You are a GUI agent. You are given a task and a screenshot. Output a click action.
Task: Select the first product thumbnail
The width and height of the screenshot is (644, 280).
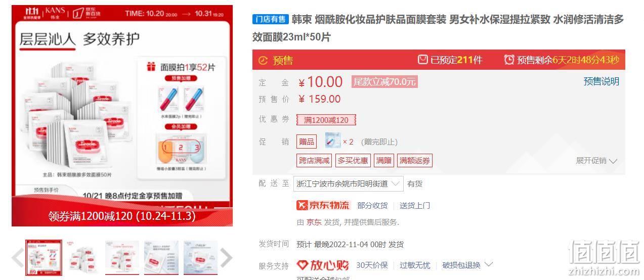click(44, 258)
